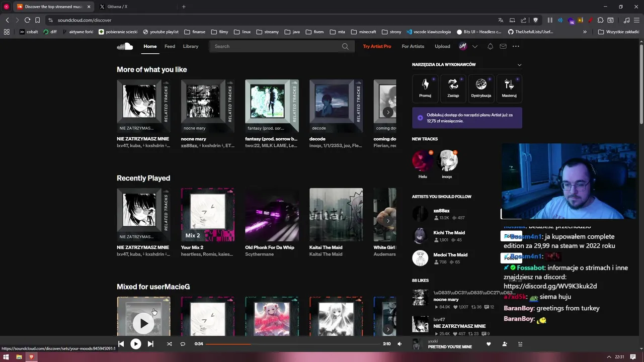Open the Wszystkie zakładki folder

(x=618, y=32)
